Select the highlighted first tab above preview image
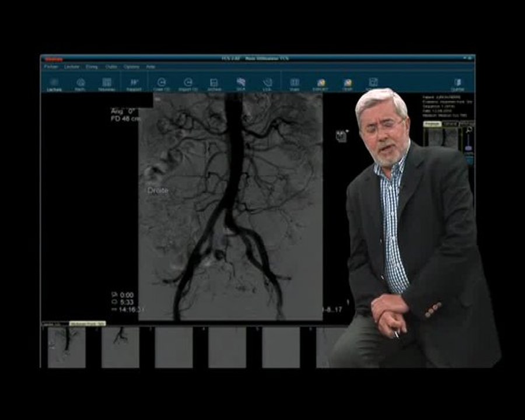Image resolution: width=525 pixels, height=420 pixels. click(432, 124)
